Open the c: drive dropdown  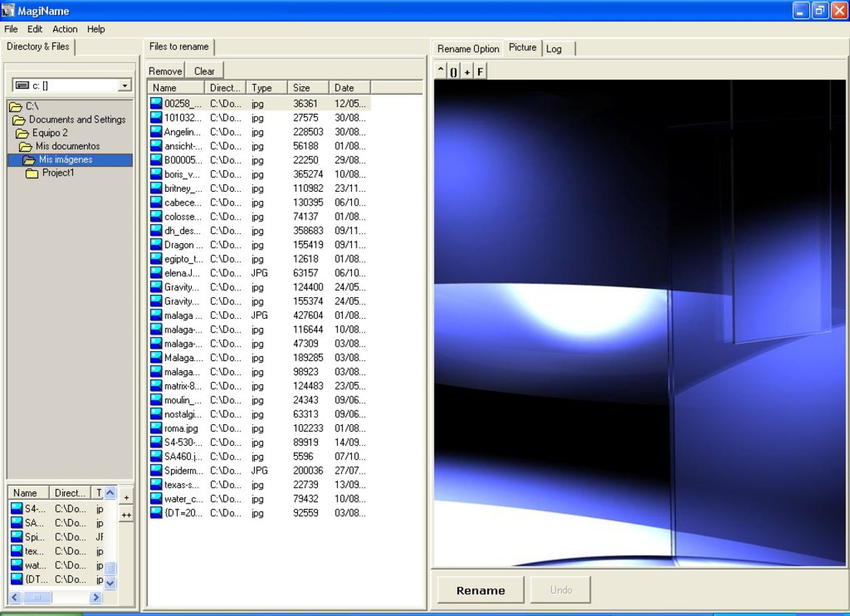point(125,85)
